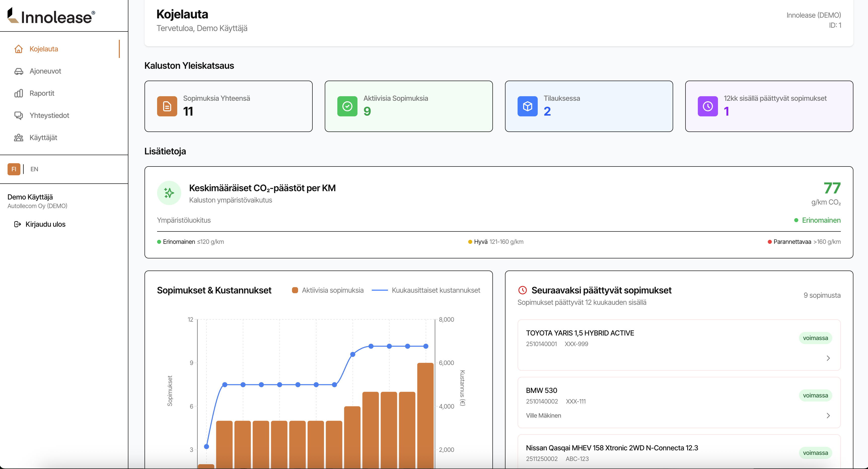Click the 77 g/km CO₂ value
868x469 pixels.
[x=832, y=188]
